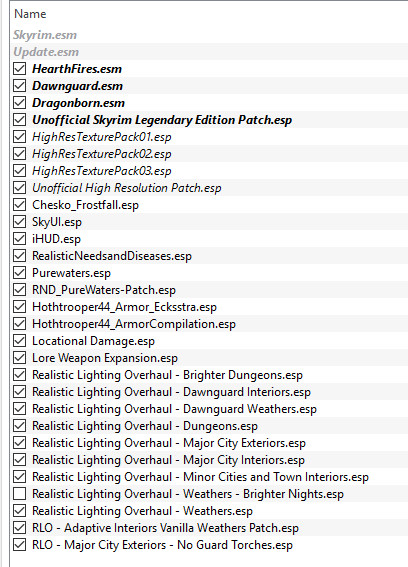Disable RLO Dawnguard Weathers.esp checkbox

click(x=20, y=409)
